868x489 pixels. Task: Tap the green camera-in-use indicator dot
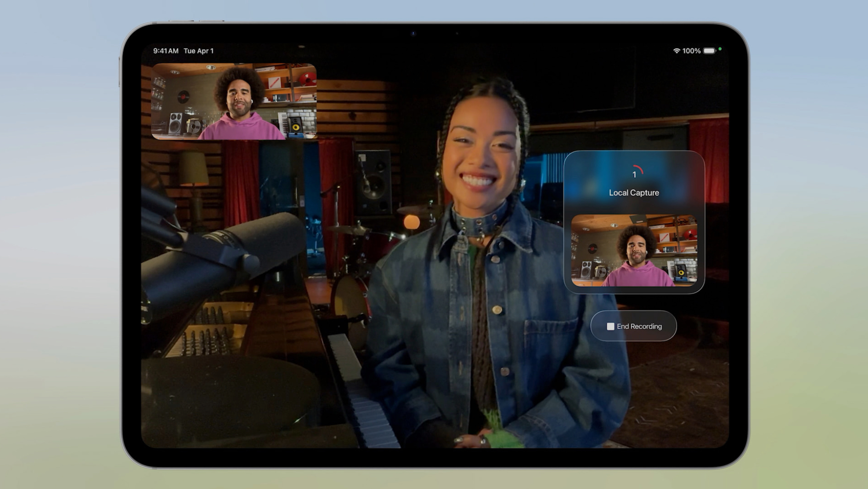pos(720,49)
